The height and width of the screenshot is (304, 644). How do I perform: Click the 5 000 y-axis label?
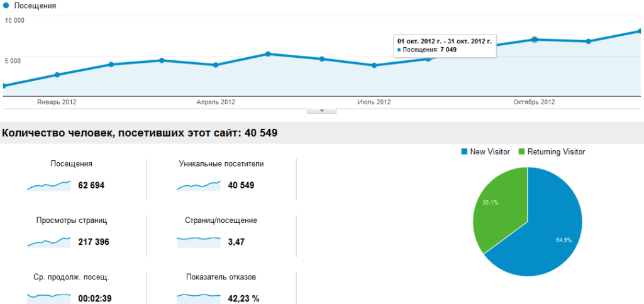pos(13,61)
